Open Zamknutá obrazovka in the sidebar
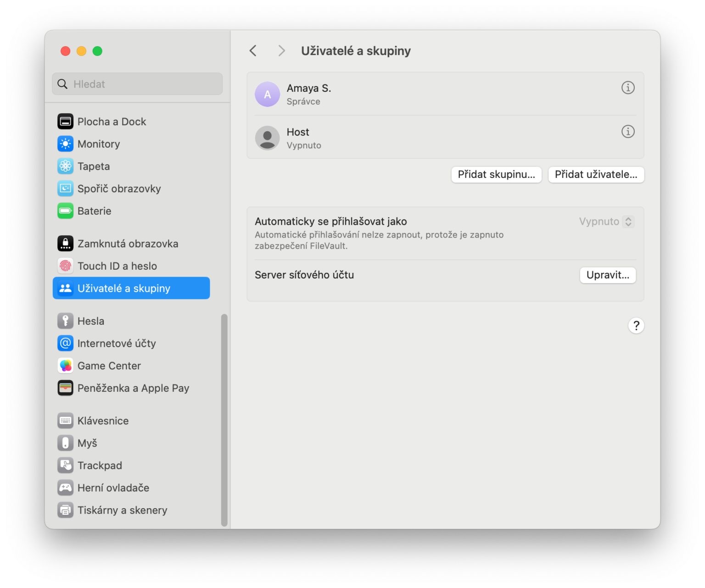The image size is (705, 588). (128, 244)
